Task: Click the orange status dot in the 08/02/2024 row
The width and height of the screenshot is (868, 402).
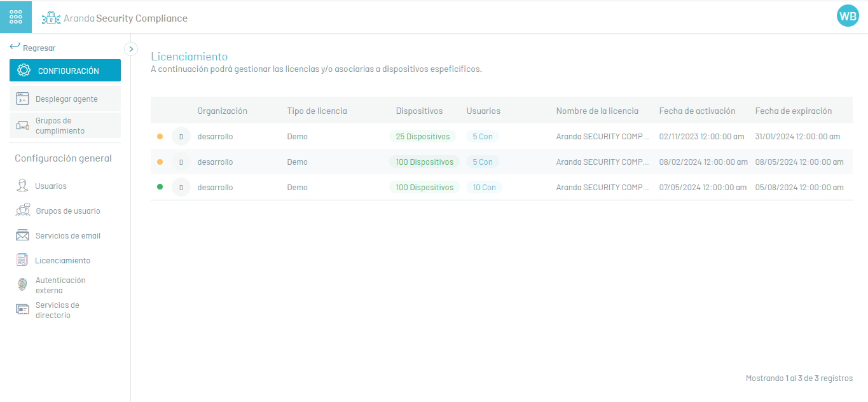Action: (x=160, y=162)
